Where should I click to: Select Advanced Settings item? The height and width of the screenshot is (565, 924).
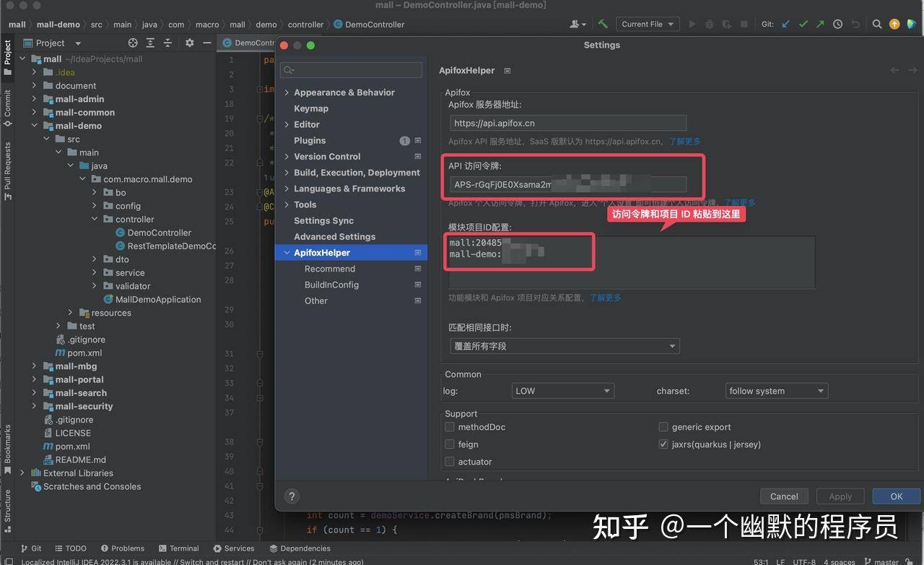pyautogui.click(x=334, y=236)
